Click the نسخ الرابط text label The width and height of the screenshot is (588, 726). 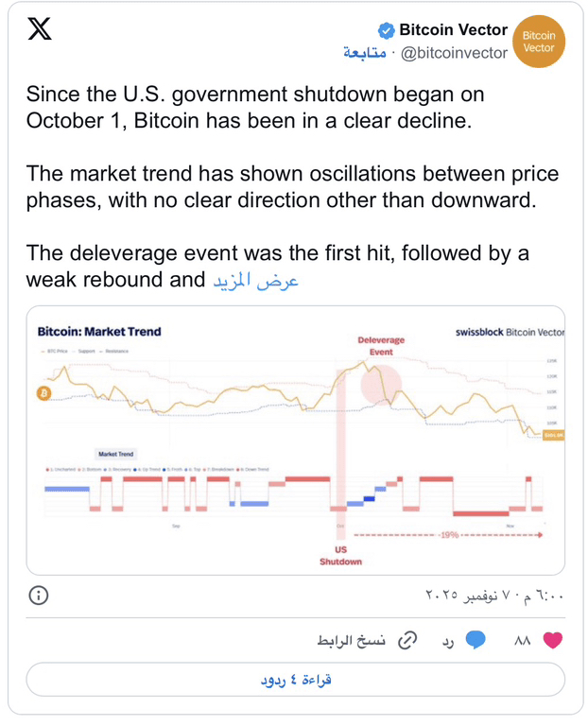pyautogui.click(x=353, y=641)
